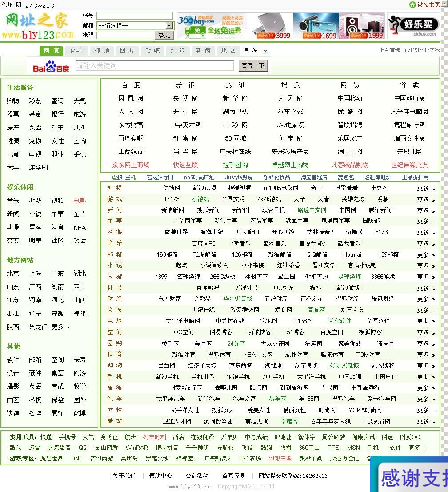Expand 更多 for the 游戏 row
Screen dimensions: 448x492
[x=426, y=200]
